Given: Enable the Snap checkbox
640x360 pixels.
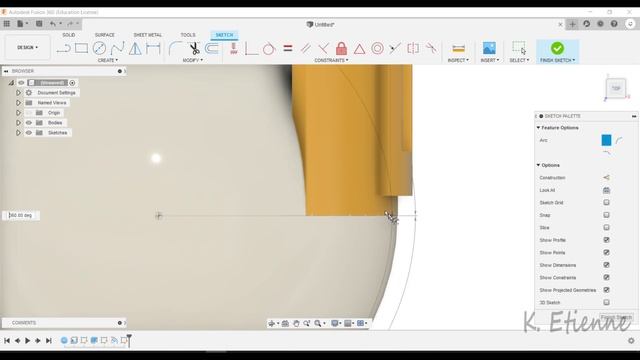Looking at the screenshot, I should 607,215.
